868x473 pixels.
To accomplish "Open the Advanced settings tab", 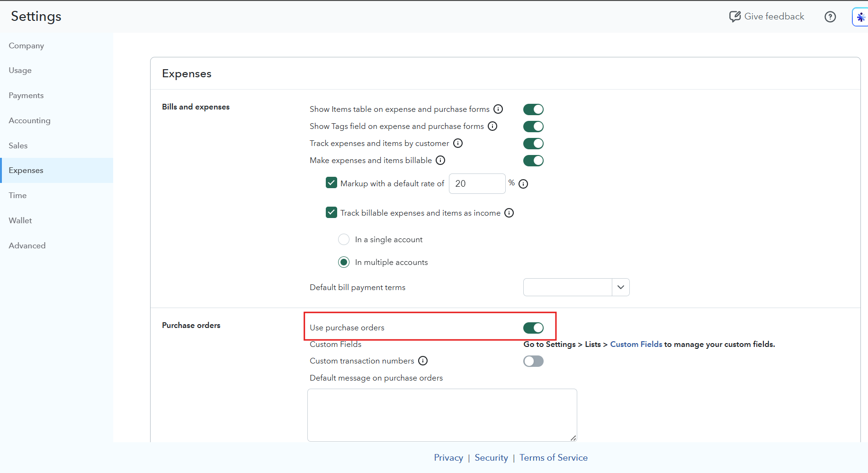I will click(57, 246).
